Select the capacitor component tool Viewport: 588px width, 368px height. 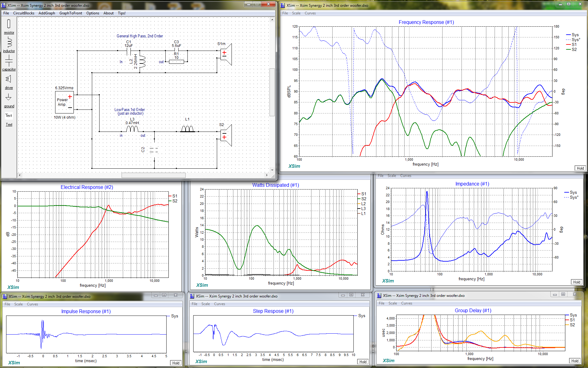9,63
